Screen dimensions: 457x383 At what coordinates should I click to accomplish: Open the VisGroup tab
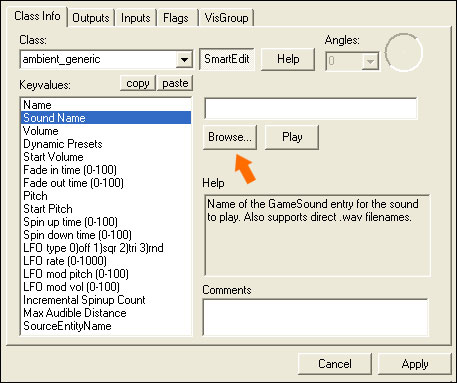click(227, 18)
